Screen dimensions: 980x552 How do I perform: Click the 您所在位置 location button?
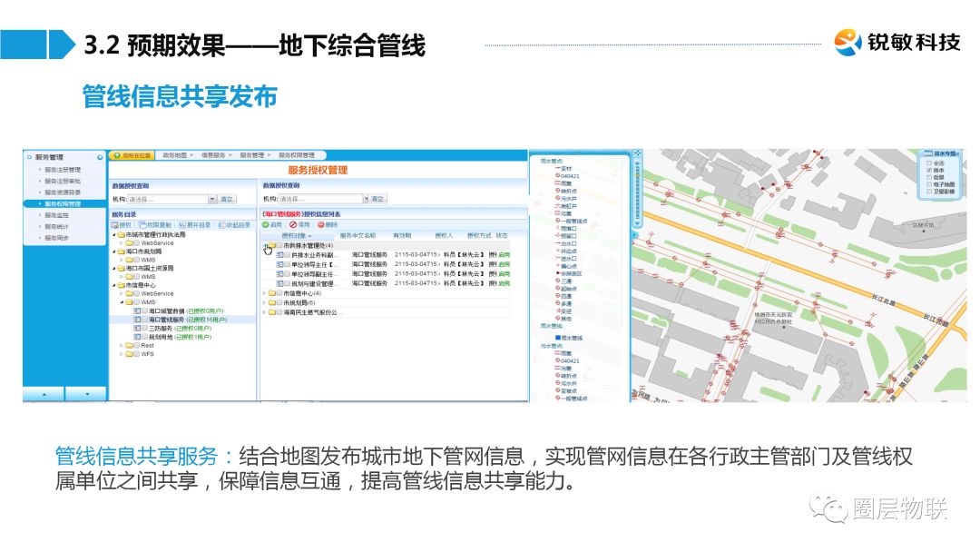coord(132,155)
